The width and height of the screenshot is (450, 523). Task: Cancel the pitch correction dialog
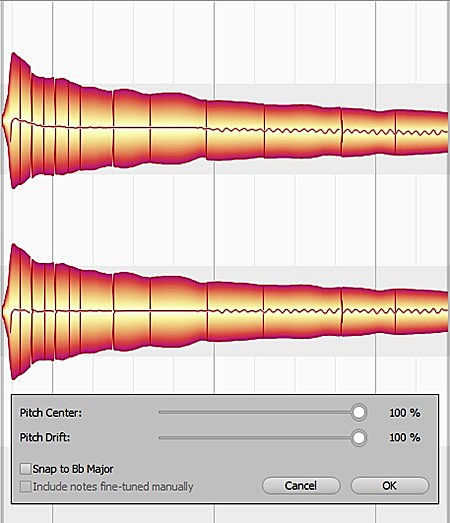coord(301,486)
